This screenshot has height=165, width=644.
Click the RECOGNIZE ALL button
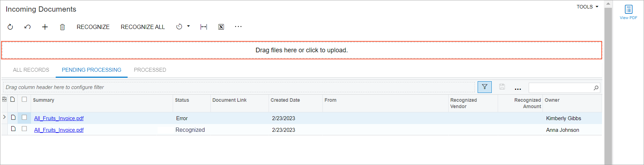click(143, 27)
